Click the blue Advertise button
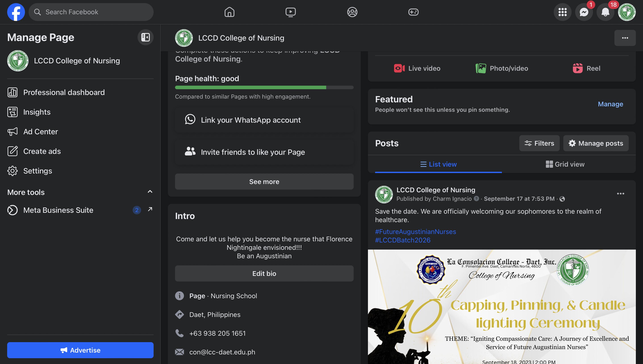Image resolution: width=643 pixels, height=364 pixels. click(80, 350)
